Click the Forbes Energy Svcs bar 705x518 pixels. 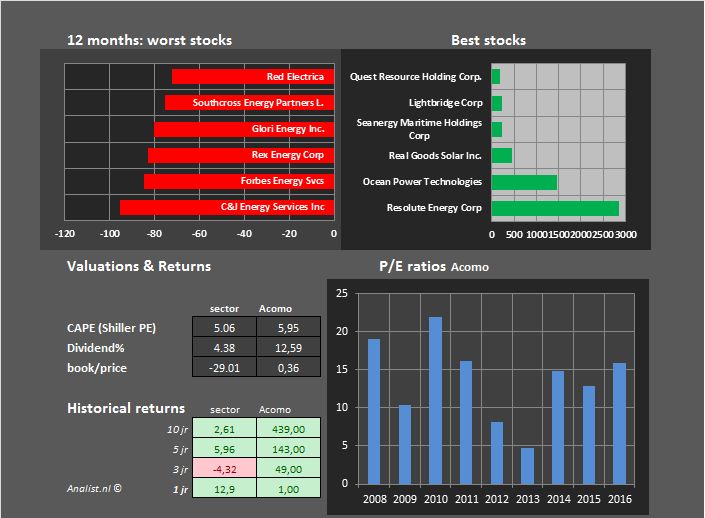[238, 181]
